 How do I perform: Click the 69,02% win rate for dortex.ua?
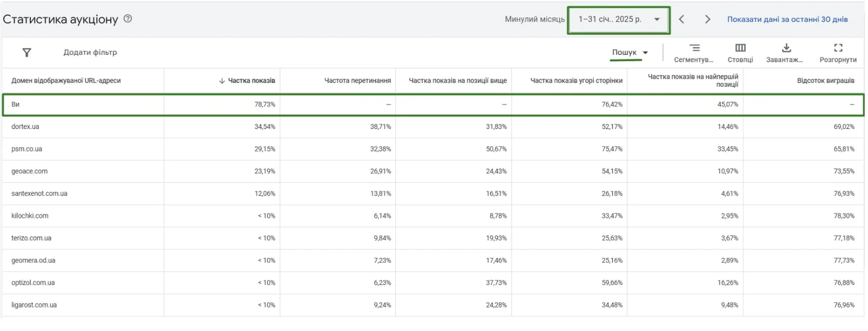(844, 127)
